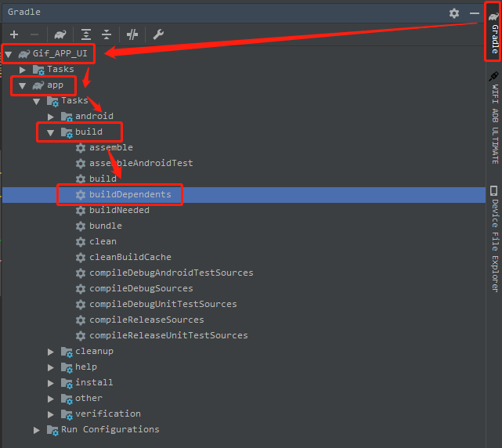502x448 pixels.
Task: Click the gear icon beside bundle task
Action: [81, 226]
